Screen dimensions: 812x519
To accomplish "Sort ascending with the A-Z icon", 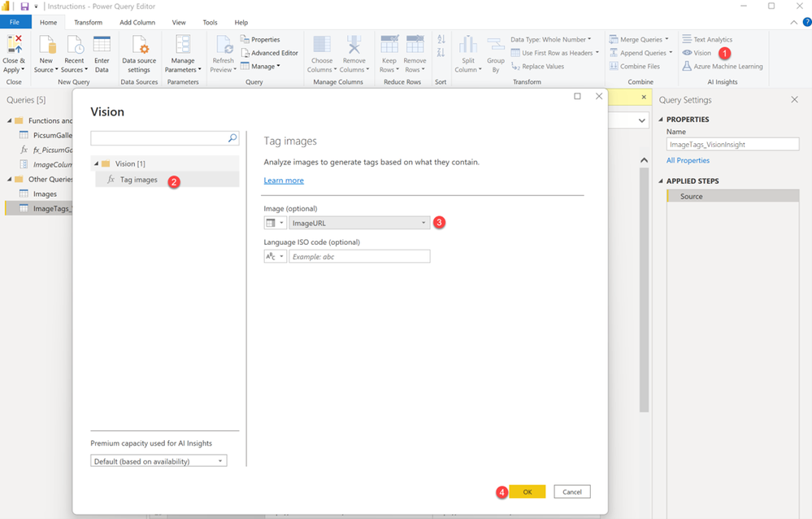I will point(441,39).
